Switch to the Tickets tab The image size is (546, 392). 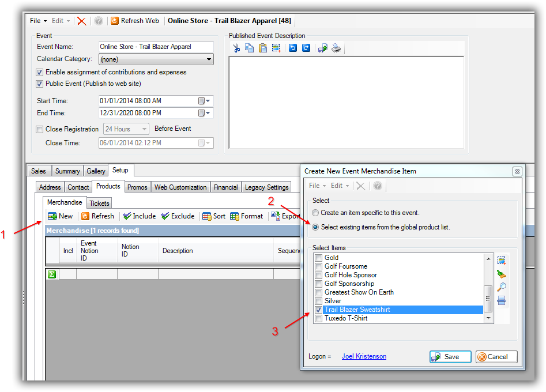(99, 203)
